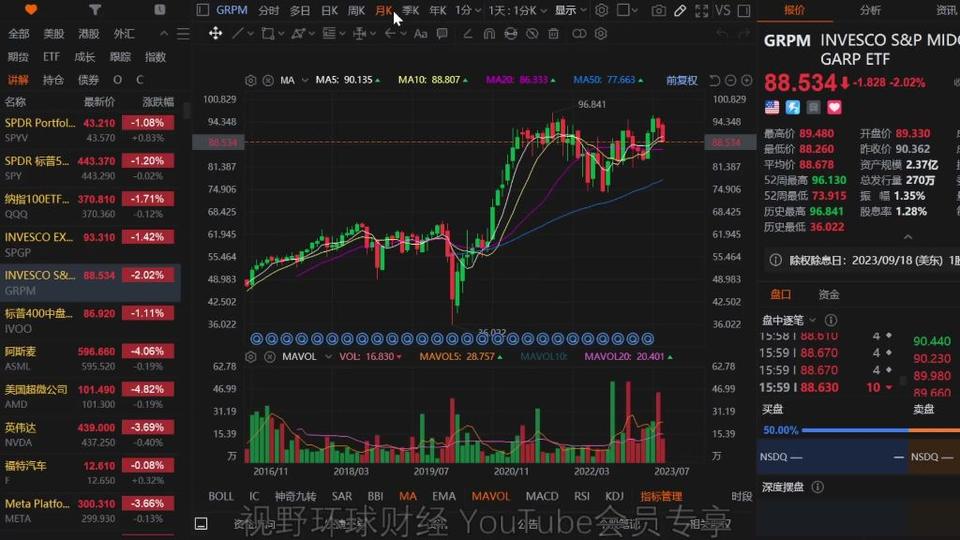
Task: Toggle the MAVOL volume indicator
Action: (490, 496)
